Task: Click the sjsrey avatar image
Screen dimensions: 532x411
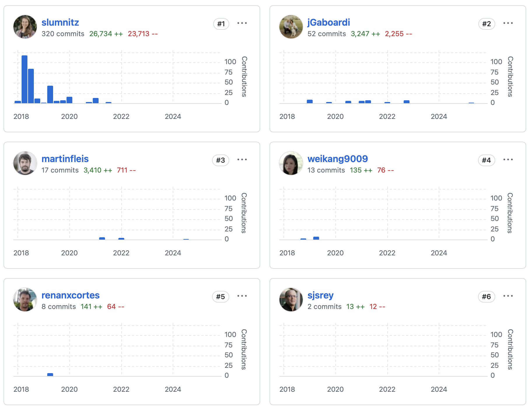Action: click(291, 300)
